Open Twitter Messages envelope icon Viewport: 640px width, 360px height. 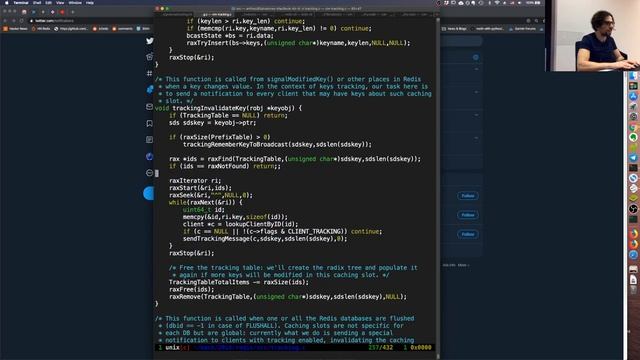point(150,107)
